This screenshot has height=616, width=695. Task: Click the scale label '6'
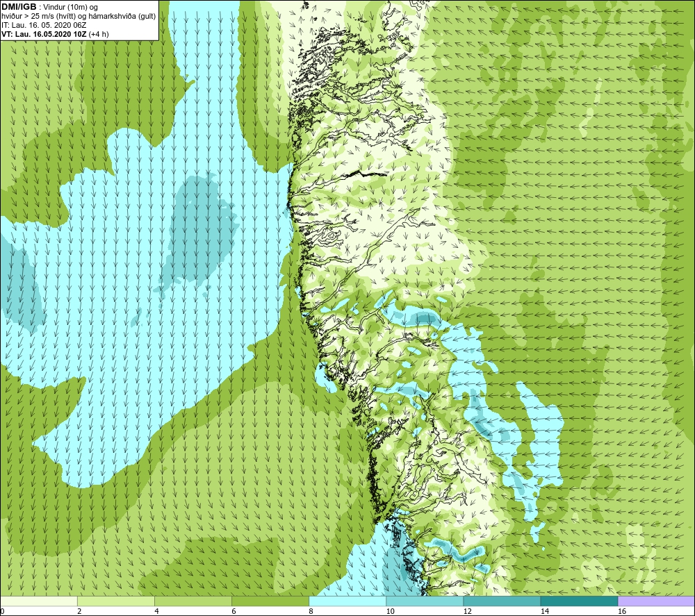[x=234, y=612]
